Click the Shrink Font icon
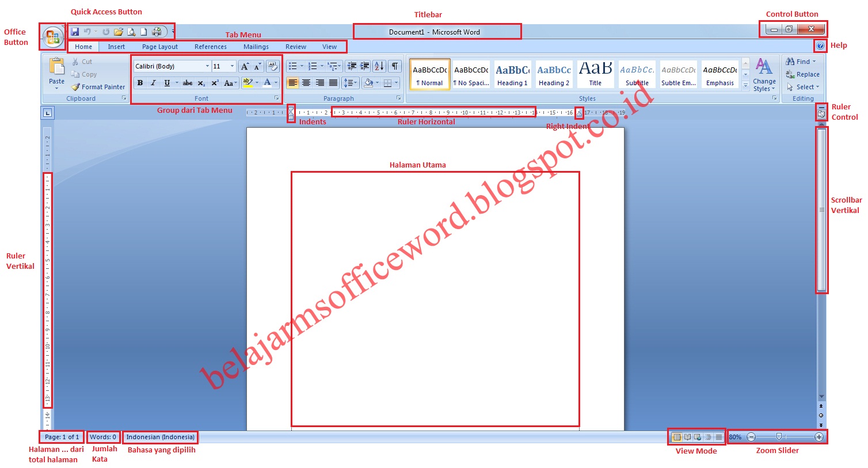The width and height of the screenshot is (868, 468). (257, 66)
